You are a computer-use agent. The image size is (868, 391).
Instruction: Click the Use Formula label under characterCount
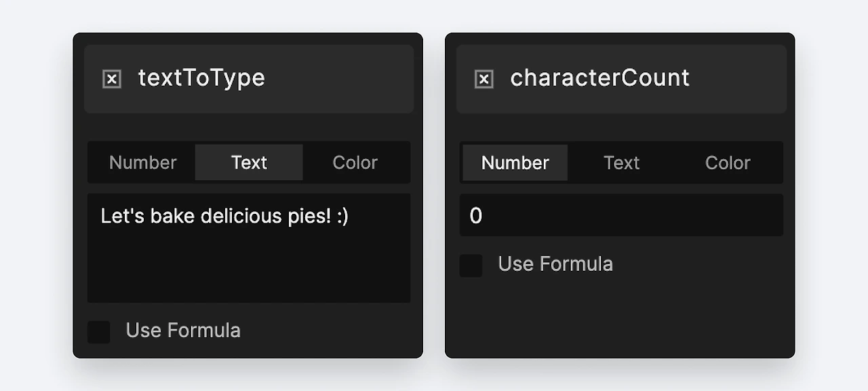[x=555, y=264]
